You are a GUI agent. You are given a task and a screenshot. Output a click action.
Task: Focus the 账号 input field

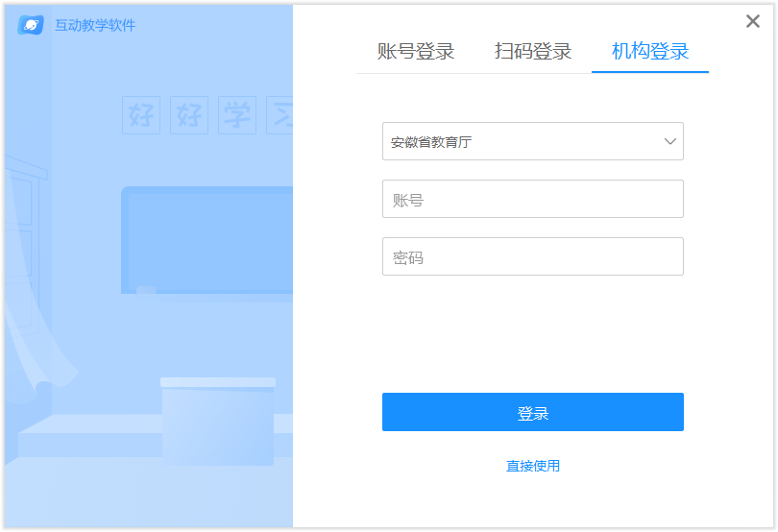(x=532, y=200)
